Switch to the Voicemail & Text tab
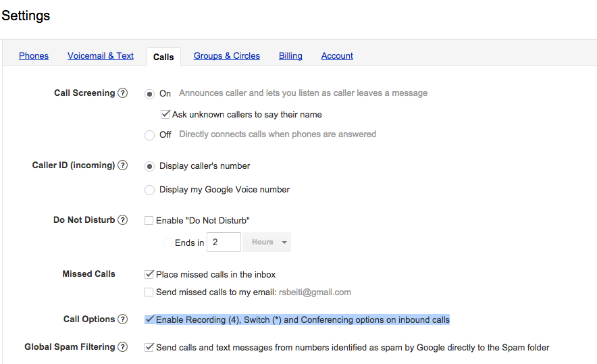 [x=101, y=56]
